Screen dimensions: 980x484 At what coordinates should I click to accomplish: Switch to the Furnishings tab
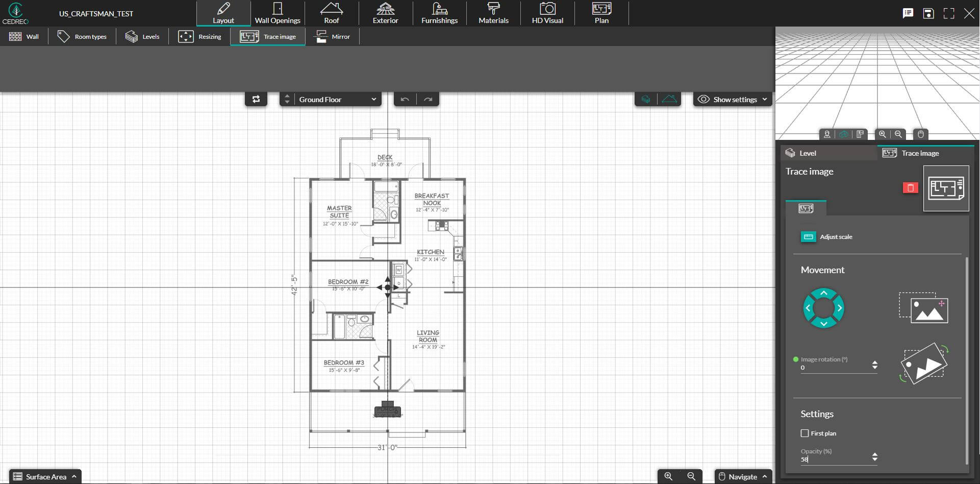coord(439,13)
